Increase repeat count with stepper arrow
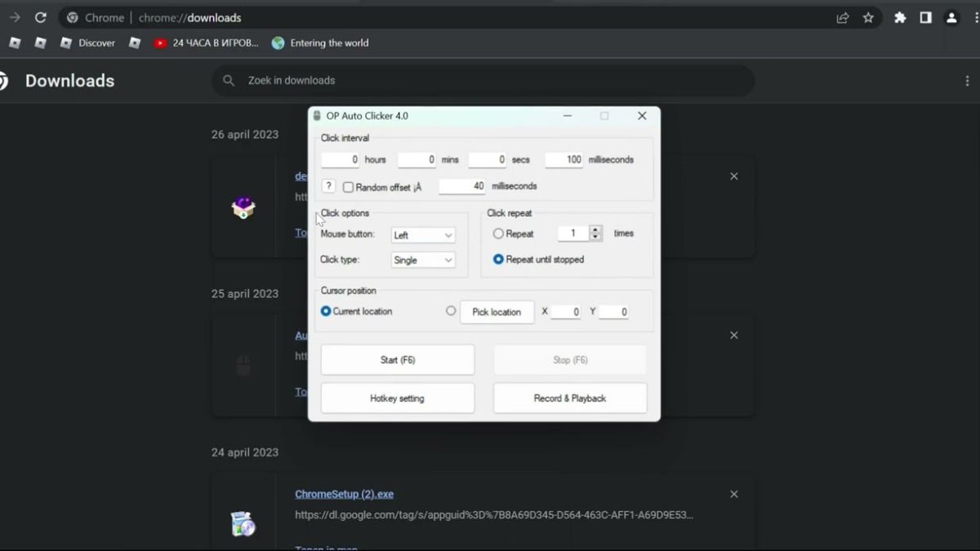980x551 pixels. pos(596,229)
